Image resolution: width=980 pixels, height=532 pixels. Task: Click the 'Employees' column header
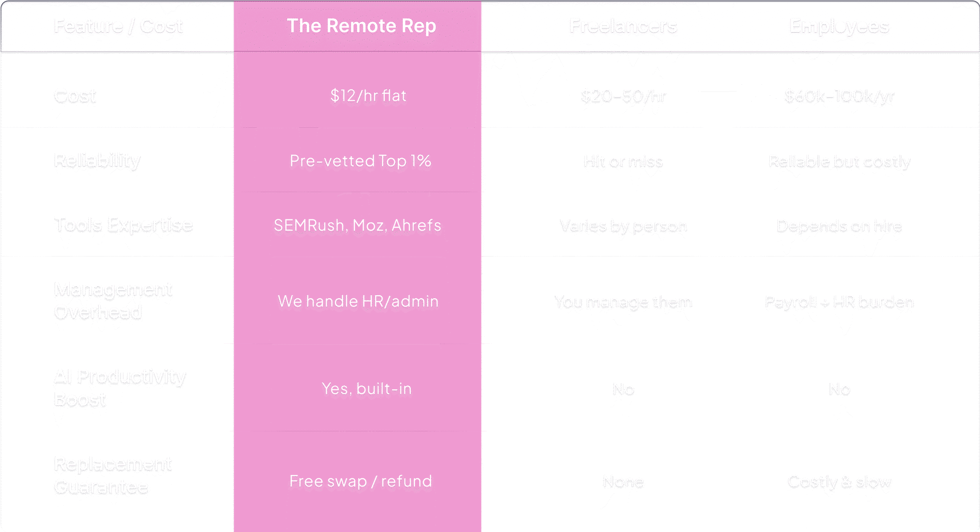pyautogui.click(x=839, y=27)
